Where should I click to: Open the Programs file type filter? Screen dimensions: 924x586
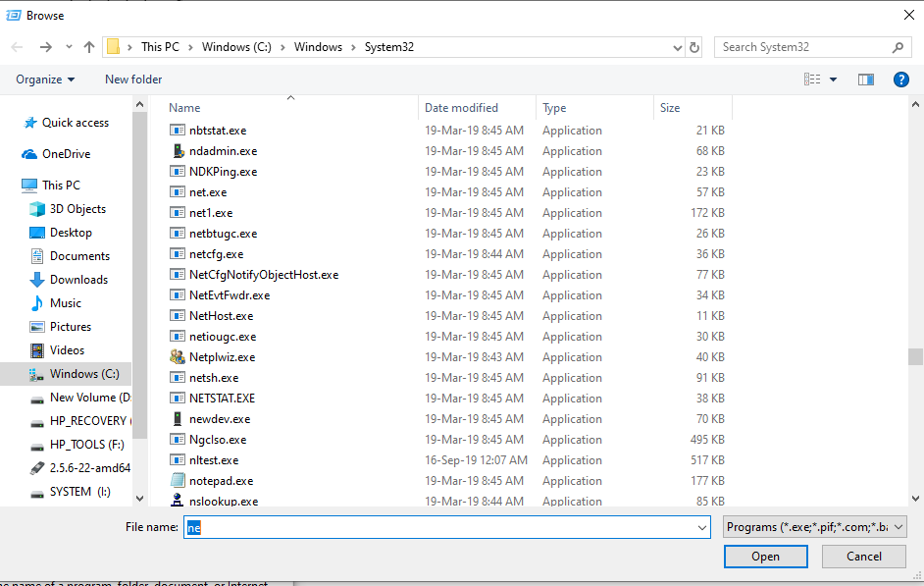tap(815, 527)
